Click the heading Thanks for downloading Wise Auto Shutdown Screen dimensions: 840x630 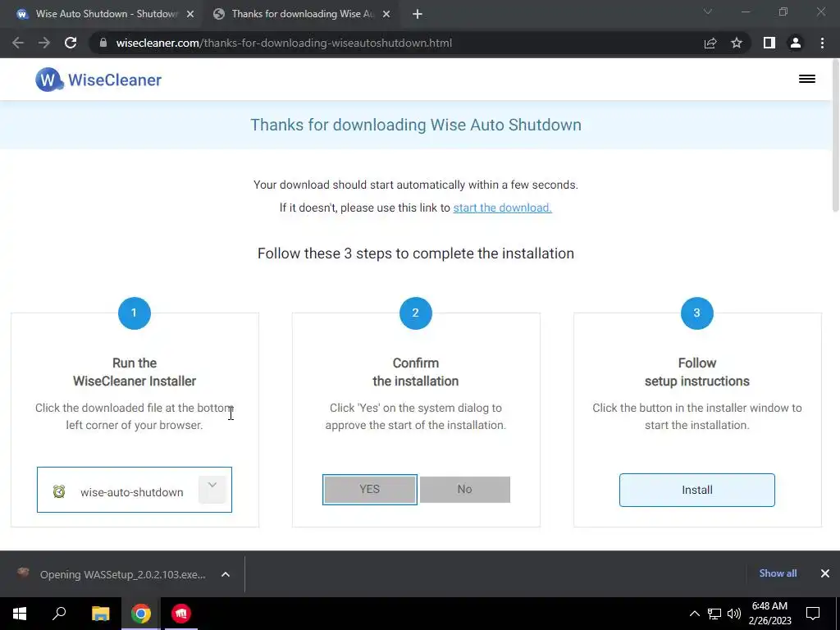pos(416,125)
